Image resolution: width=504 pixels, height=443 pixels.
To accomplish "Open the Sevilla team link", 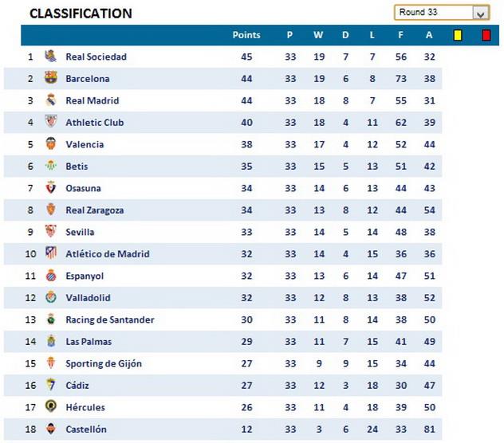I will click(x=80, y=232).
